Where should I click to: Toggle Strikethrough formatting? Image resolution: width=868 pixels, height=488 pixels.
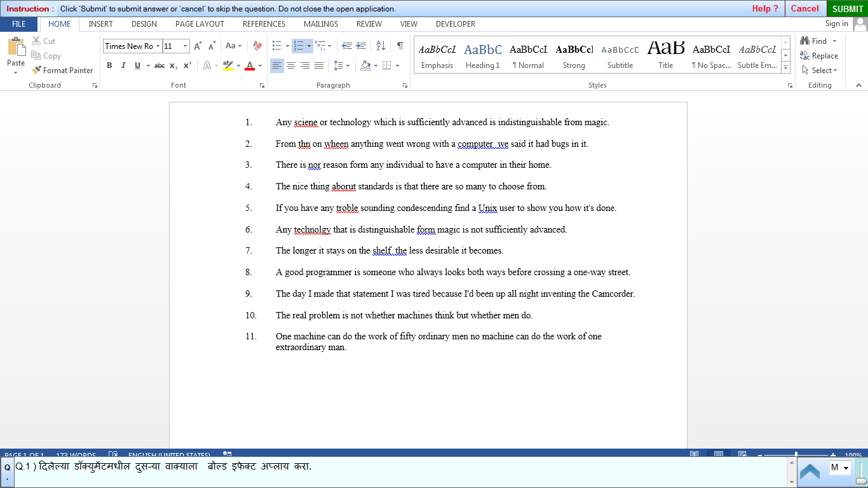click(x=159, y=65)
